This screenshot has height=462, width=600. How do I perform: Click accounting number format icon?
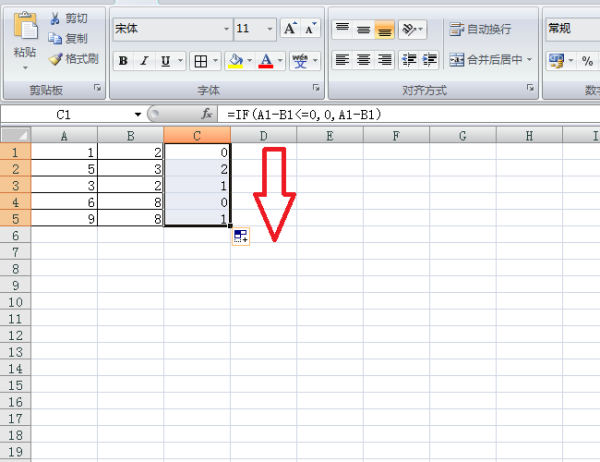point(556,60)
